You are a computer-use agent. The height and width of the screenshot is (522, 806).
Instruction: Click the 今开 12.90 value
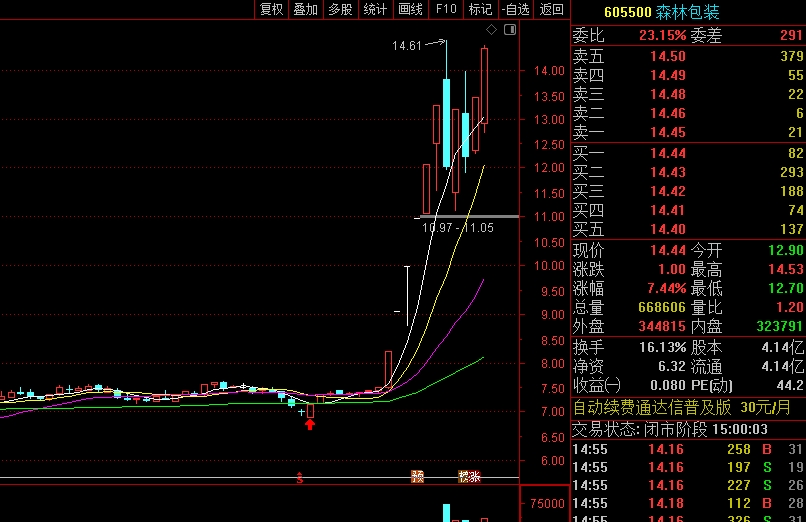pos(785,251)
